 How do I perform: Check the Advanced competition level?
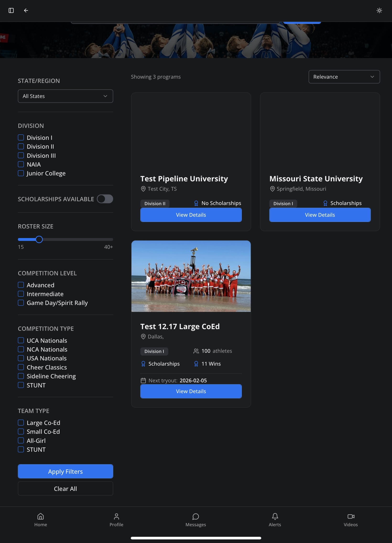click(21, 285)
